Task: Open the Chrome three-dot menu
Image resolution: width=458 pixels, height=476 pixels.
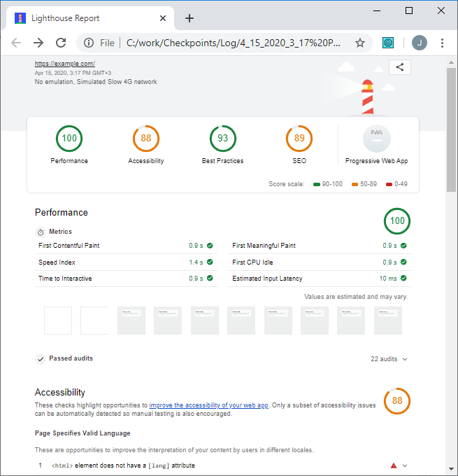Action: [x=442, y=43]
